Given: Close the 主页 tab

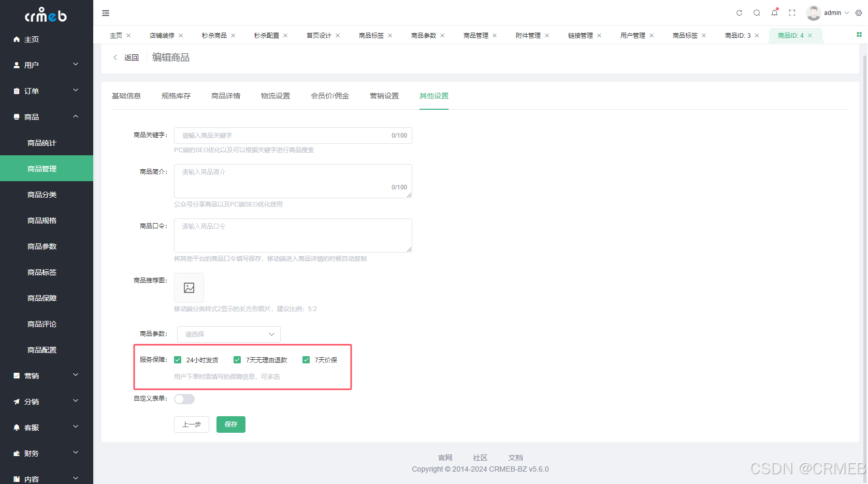Looking at the screenshot, I should pyautogui.click(x=128, y=36).
